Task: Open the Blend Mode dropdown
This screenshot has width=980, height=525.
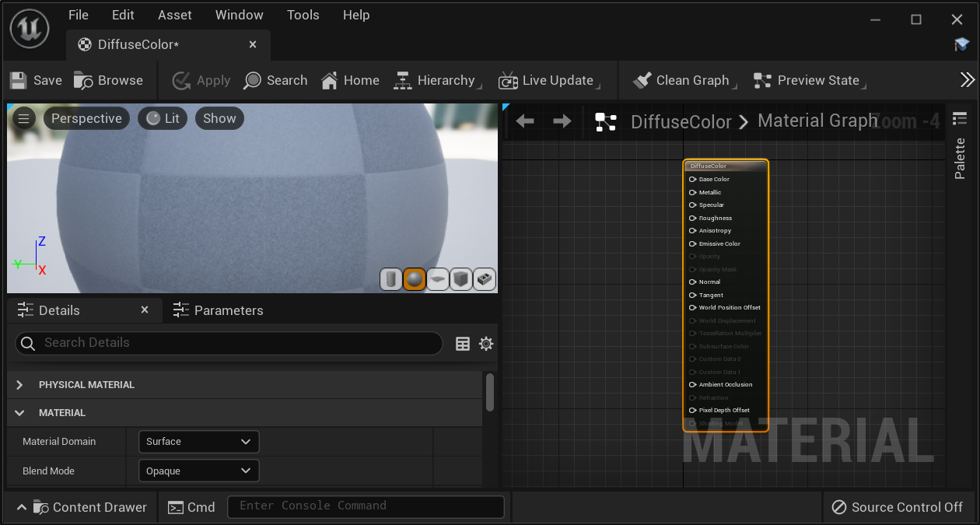Action: (198, 471)
